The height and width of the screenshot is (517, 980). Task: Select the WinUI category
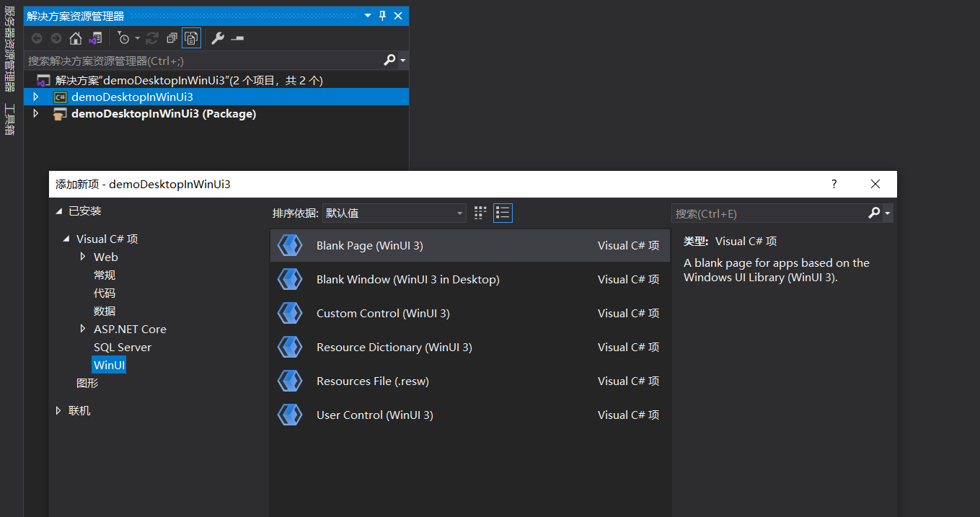[110, 365]
